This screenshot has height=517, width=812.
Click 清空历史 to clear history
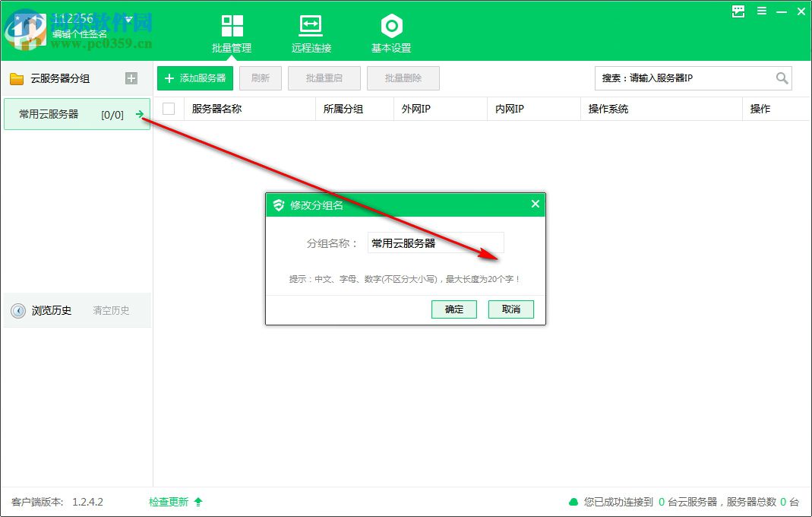[111, 311]
